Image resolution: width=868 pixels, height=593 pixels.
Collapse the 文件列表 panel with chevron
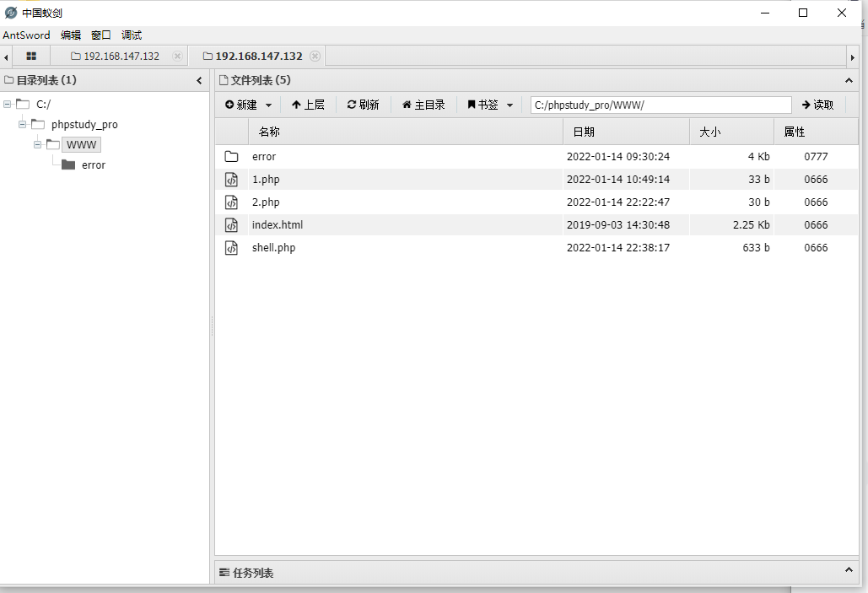(849, 81)
